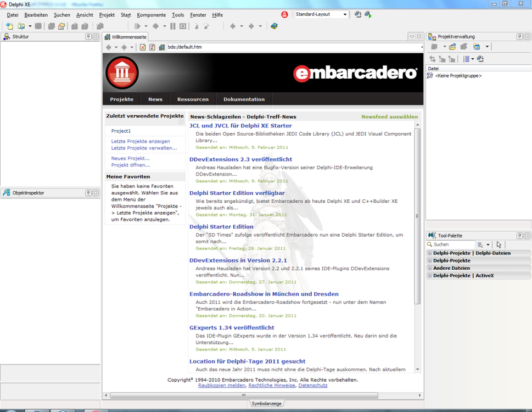Click the colored view icon in Projektverwaltung toolbar
The width and height of the screenshot is (532, 412).
point(477,47)
